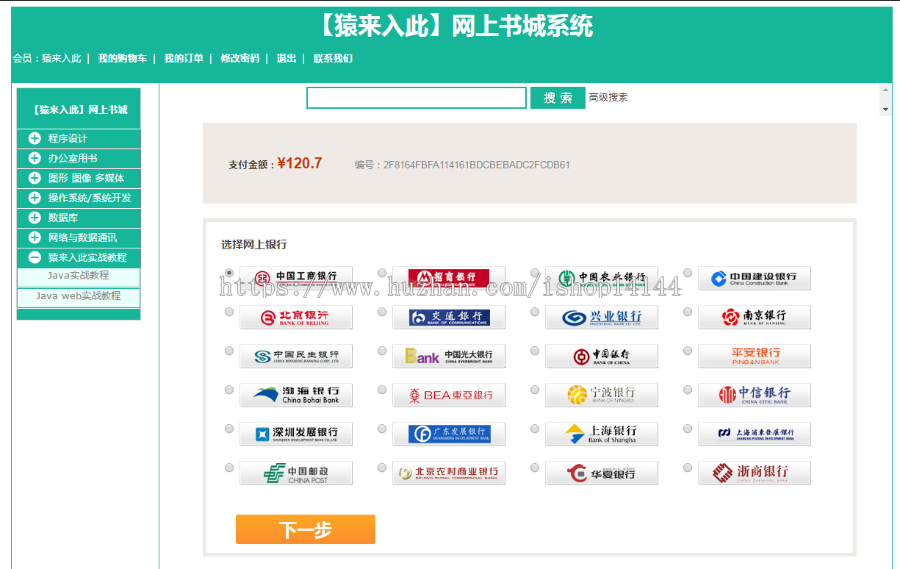Click the 中国光大银行 bank logo
This screenshot has height=569, width=900.
pos(449,356)
